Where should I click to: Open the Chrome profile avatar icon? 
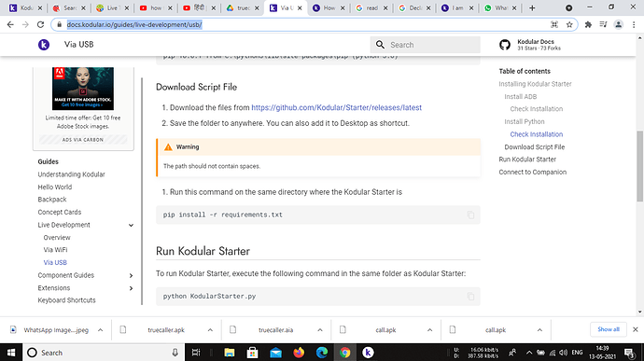pos(618,24)
